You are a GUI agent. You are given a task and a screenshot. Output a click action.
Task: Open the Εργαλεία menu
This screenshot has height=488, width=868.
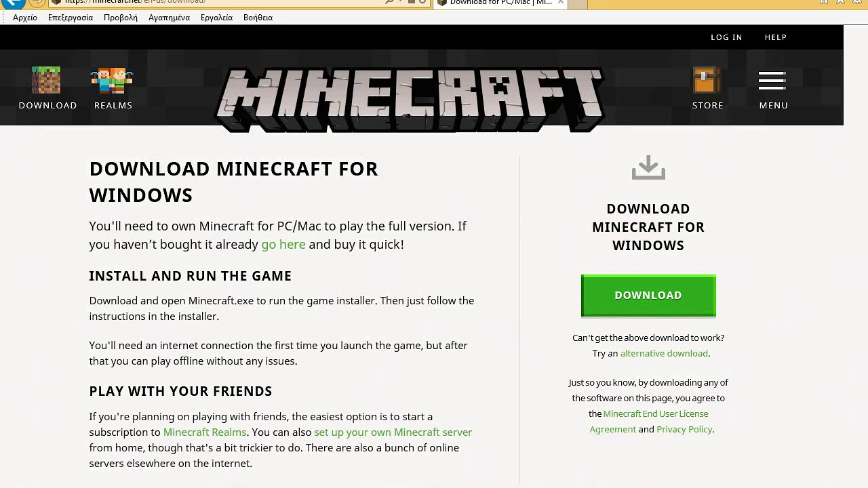216,18
